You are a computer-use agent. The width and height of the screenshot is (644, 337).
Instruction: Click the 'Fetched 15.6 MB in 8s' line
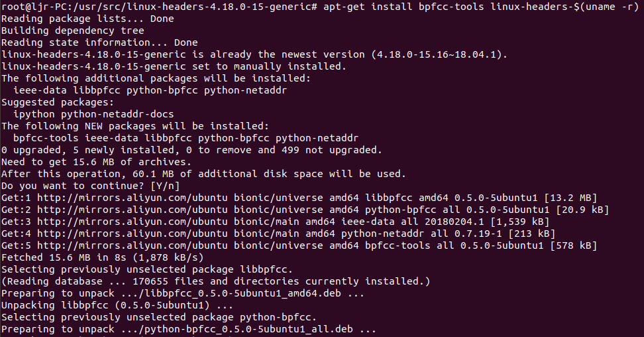pyautogui.click(x=102, y=257)
